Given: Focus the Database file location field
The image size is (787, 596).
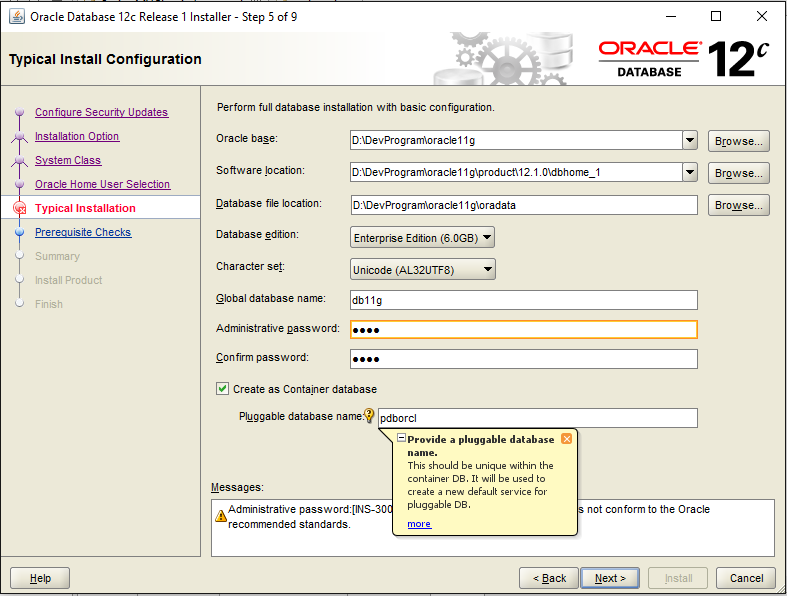Looking at the screenshot, I should [524, 205].
